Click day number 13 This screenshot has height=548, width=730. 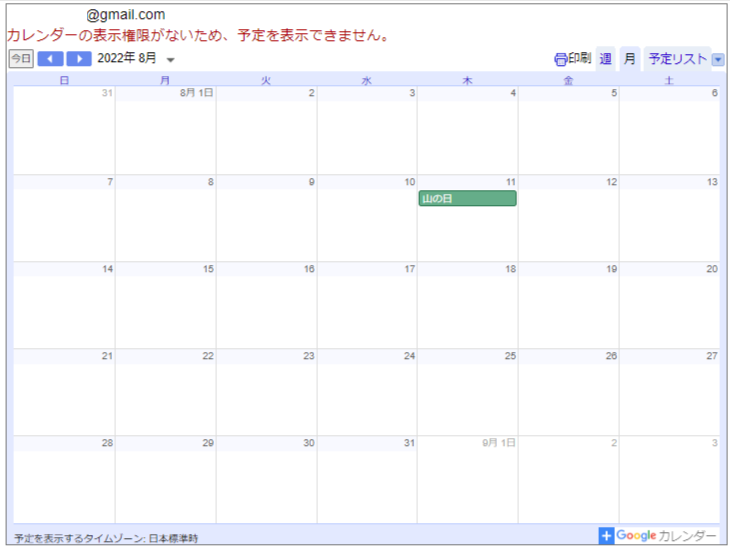(x=712, y=182)
